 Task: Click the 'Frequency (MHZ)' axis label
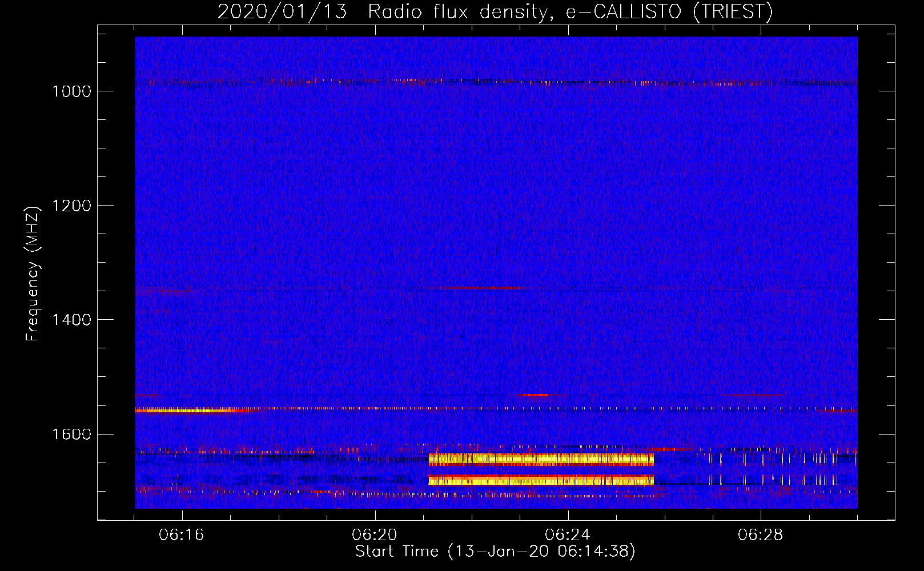coord(34,274)
